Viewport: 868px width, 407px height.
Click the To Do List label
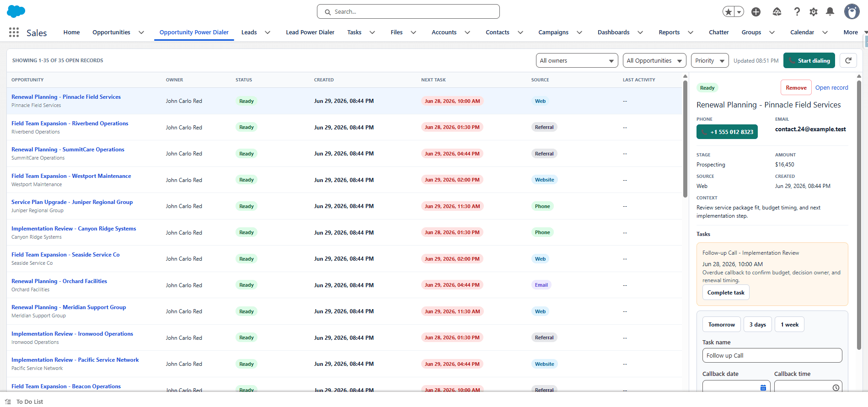(x=30, y=402)
